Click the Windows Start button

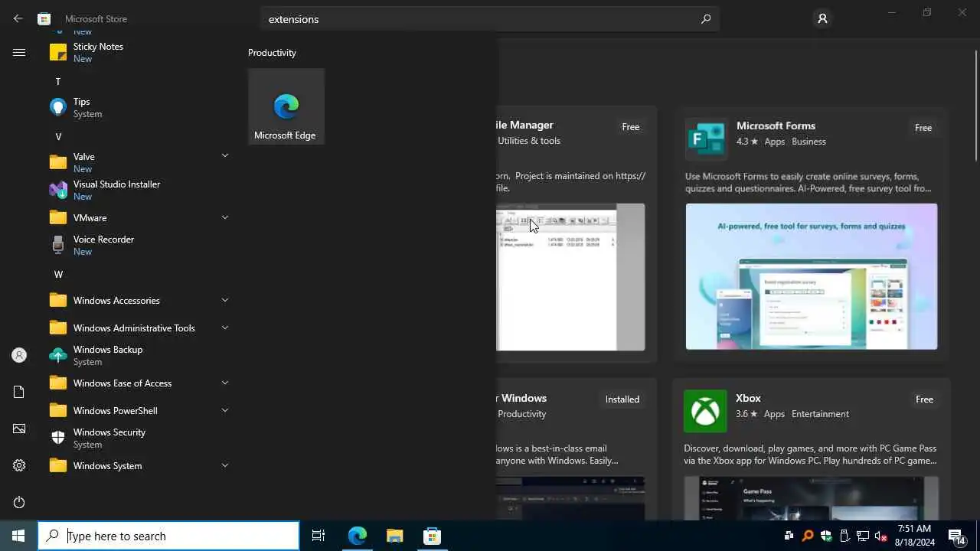point(18,536)
